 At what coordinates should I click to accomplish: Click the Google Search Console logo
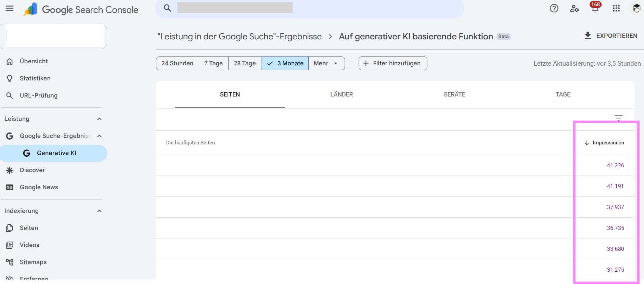click(81, 10)
